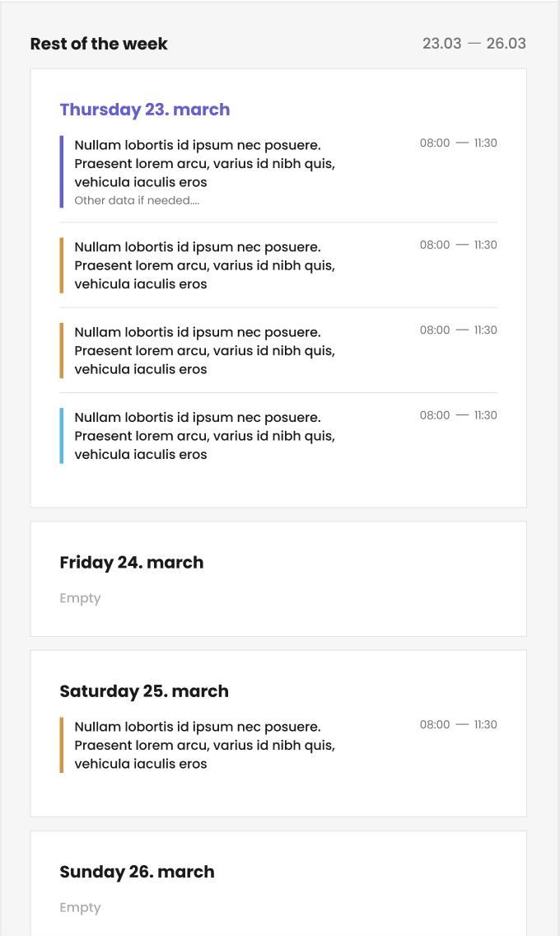Click the time of Thursday's first event
Screen dimensions: 560x936
pos(458,143)
